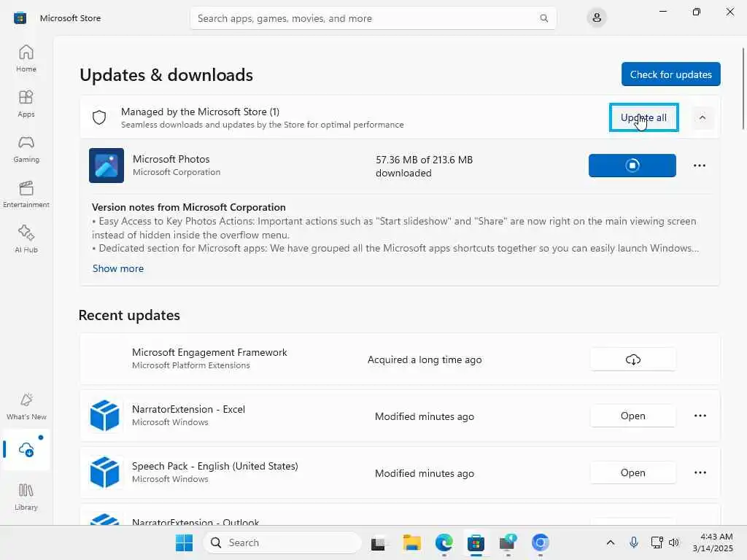Stop the Microsoft Photos download
The width and height of the screenshot is (747, 560).
pyautogui.click(x=632, y=166)
